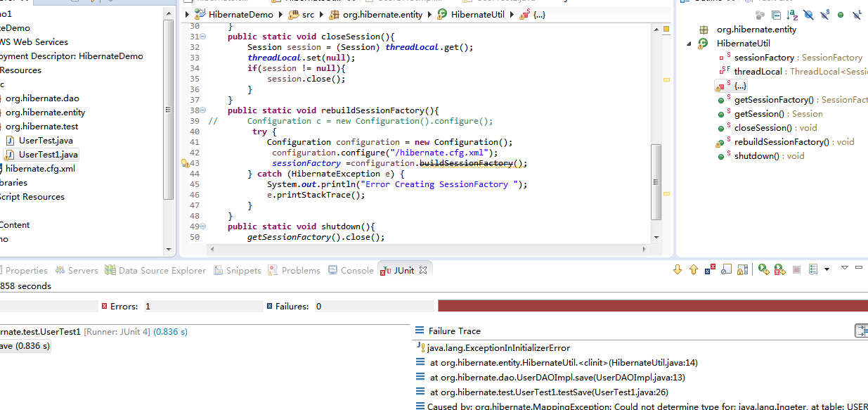The image size is (868, 410).
Task: Toggle Show Failures Only in JUnit toolbar
Action: click(x=710, y=269)
